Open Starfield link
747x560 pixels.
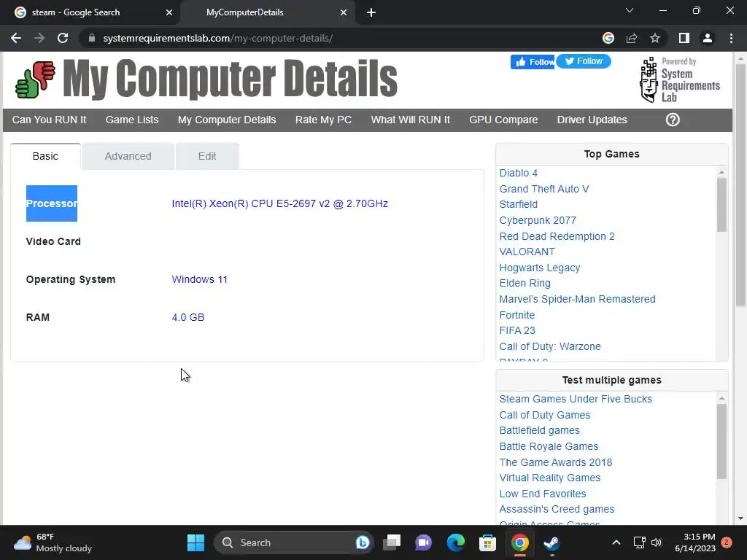[x=519, y=204]
